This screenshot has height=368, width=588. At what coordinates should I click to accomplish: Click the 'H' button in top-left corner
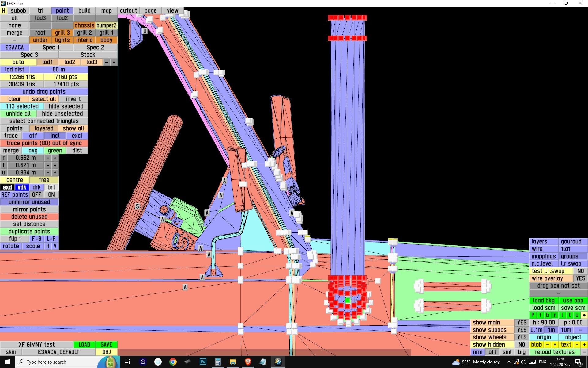[x=3, y=10]
